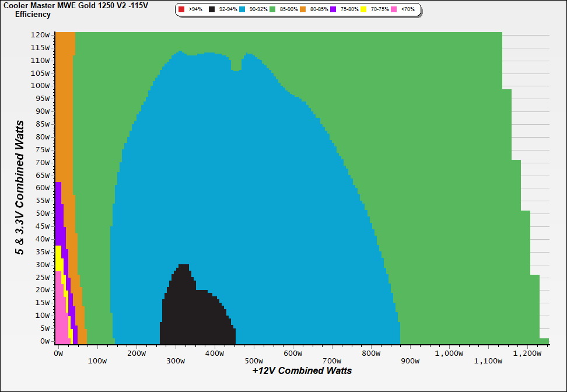The height and width of the screenshot is (392, 567).
Task: Click the pink <70% legend swatch
Action: pos(394,10)
